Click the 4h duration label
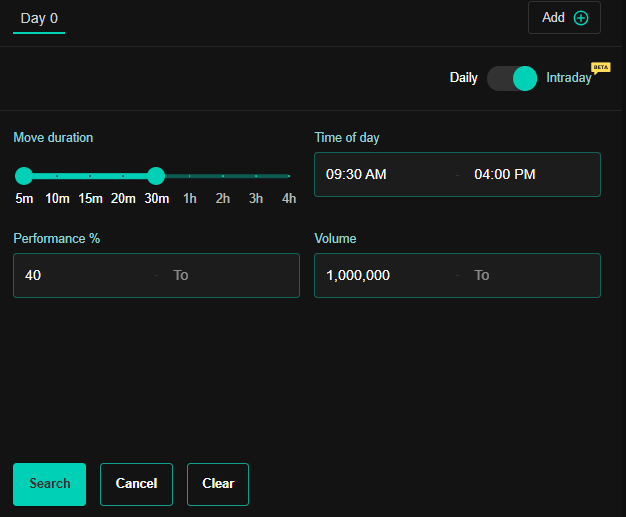 pyautogui.click(x=289, y=198)
